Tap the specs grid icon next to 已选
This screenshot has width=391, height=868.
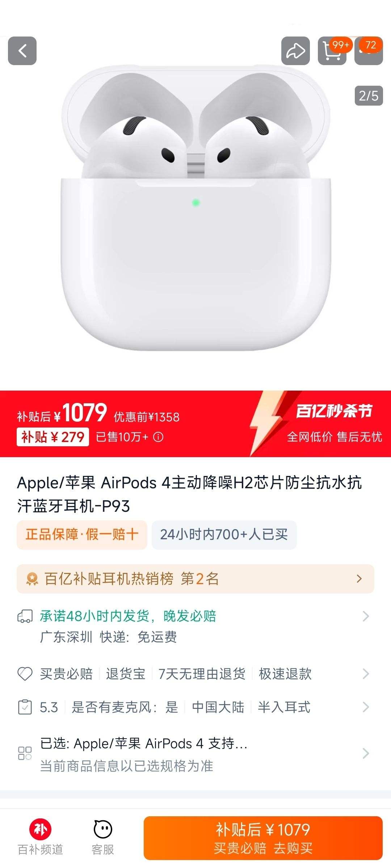[x=25, y=753]
